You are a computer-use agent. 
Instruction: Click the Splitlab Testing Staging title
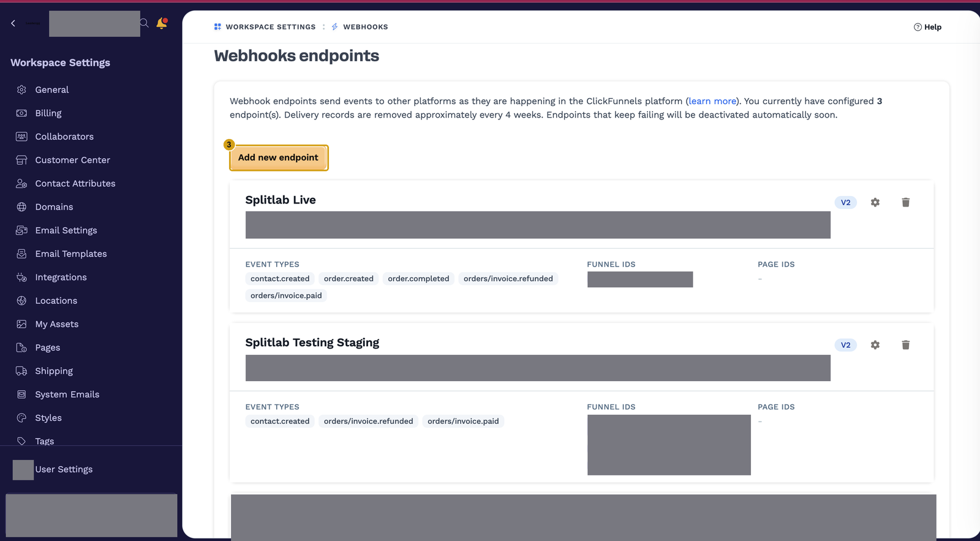[312, 342]
